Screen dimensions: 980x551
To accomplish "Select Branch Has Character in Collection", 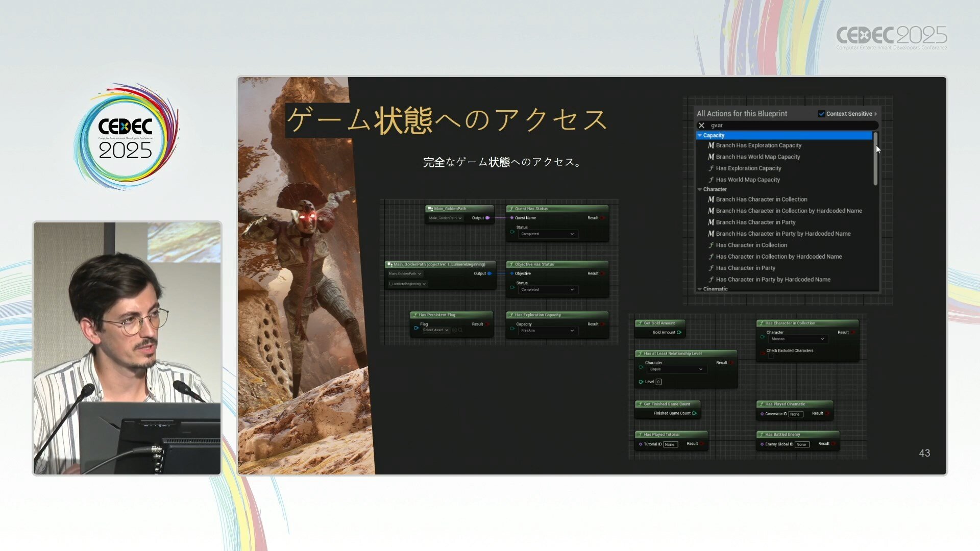I will pos(757,199).
